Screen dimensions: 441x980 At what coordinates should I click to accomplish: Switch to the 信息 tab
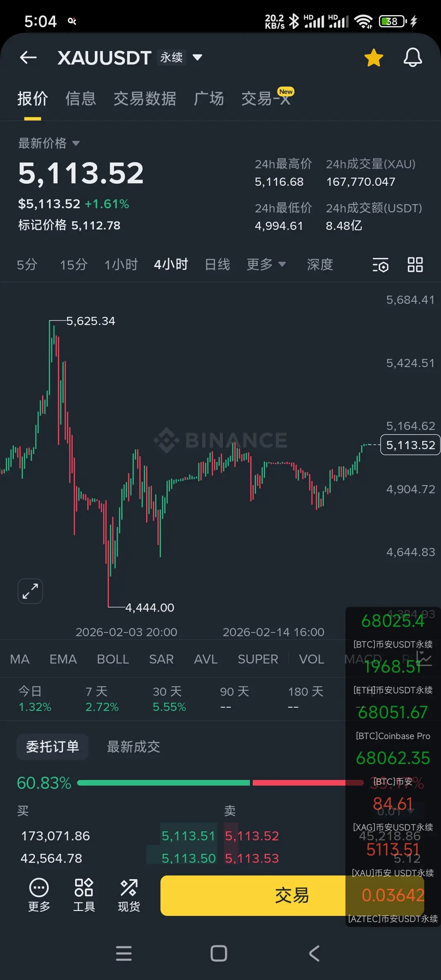coord(81,99)
